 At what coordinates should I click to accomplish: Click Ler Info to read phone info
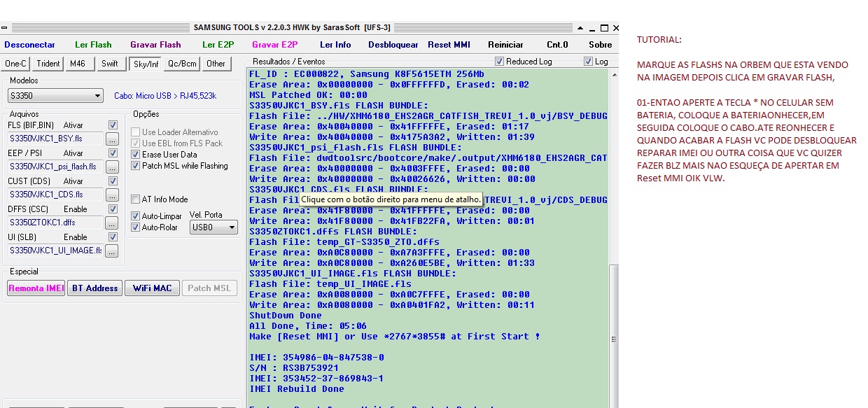coord(335,45)
